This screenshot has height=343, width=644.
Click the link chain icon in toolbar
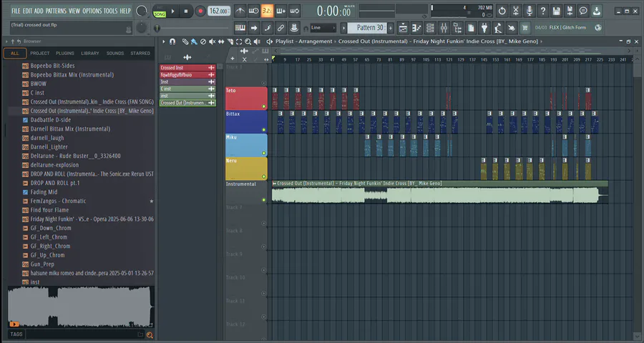(x=280, y=28)
